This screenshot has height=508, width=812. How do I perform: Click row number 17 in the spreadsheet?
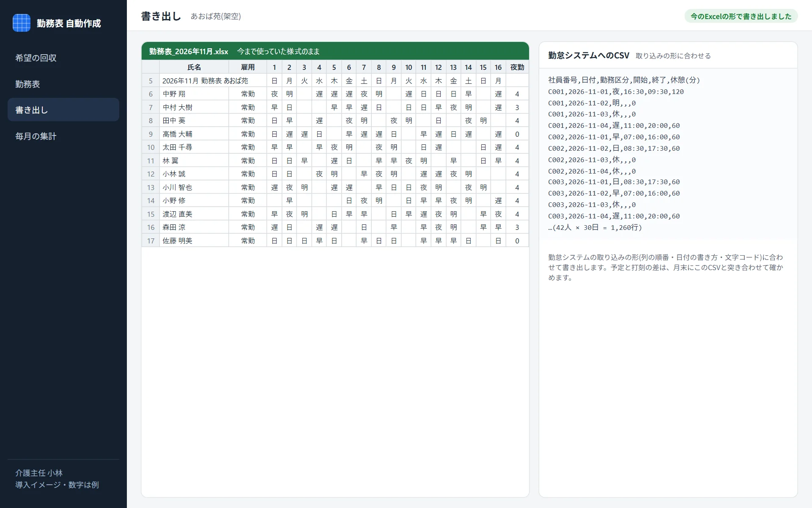click(x=151, y=240)
